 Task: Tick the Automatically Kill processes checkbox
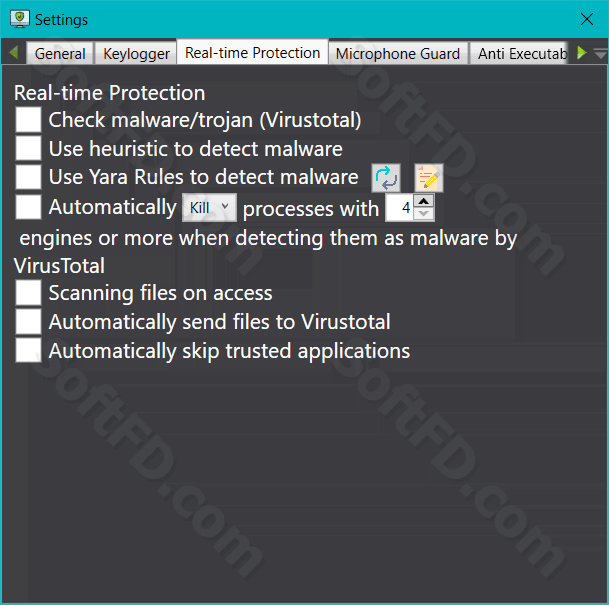click(x=28, y=207)
